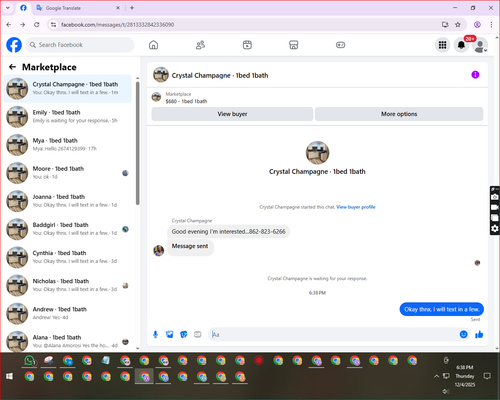Choose a sticker with the sticker icon

pos(184,334)
